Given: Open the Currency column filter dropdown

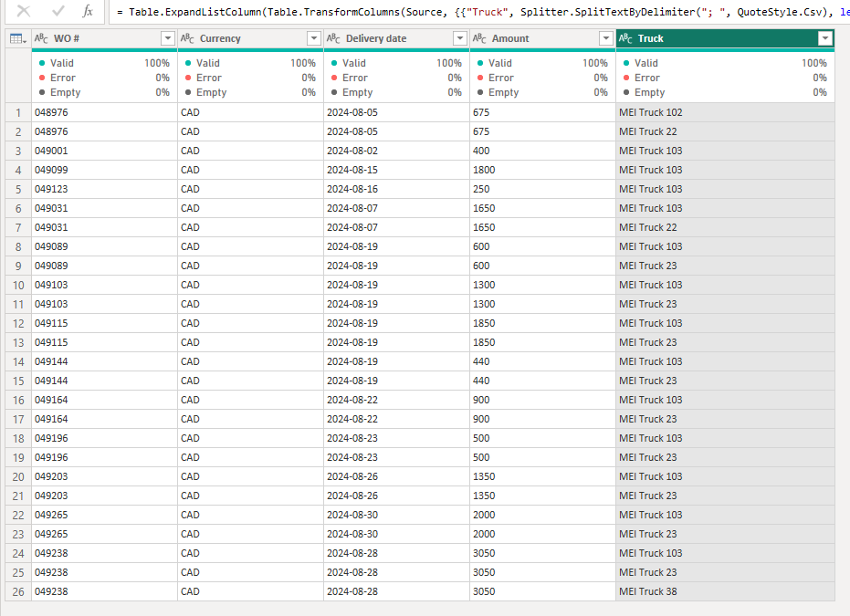Looking at the screenshot, I should [314, 38].
